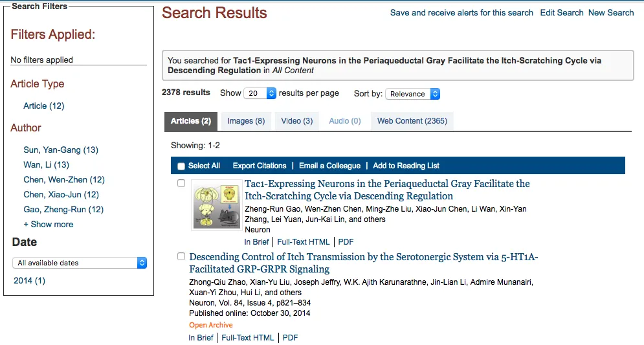
Task: Switch to the Video (3) tab
Action: (297, 121)
